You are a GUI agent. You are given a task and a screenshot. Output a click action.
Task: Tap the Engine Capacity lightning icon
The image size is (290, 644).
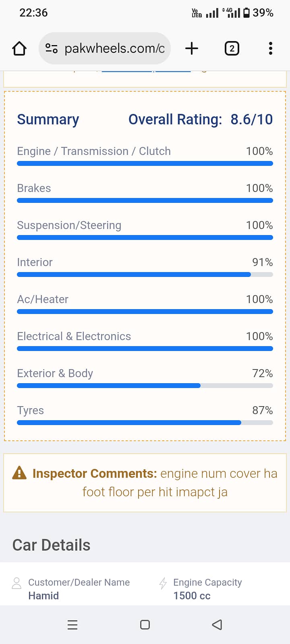click(x=163, y=583)
